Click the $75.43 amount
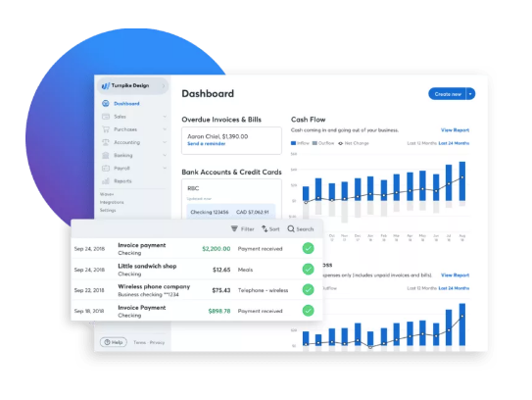The width and height of the screenshot is (532, 400). (221, 290)
